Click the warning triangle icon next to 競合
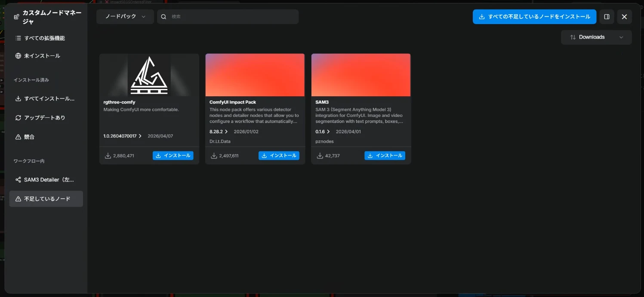Viewport: 644px width, 297px height. point(18,137)
